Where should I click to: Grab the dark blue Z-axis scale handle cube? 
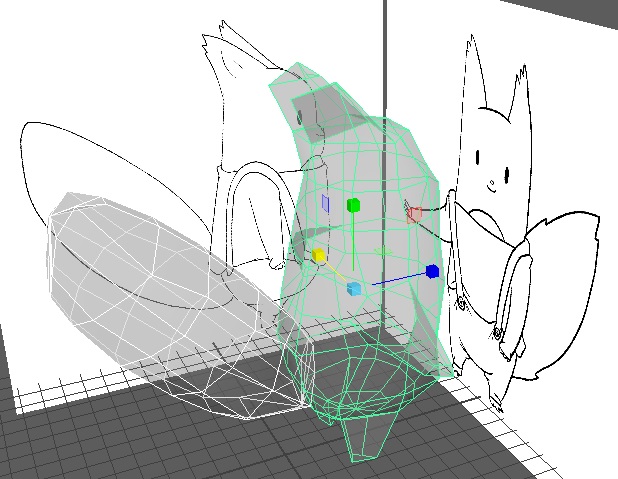[x=432, y=272]
